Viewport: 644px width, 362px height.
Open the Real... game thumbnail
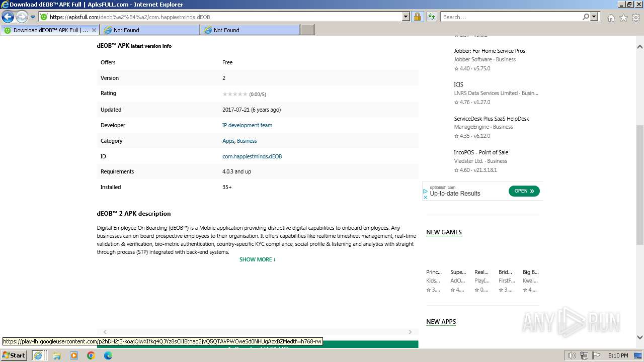pos(481,272)
